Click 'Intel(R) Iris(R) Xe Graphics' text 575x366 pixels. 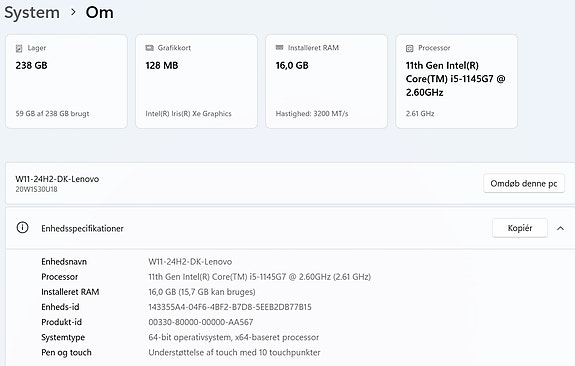[x=188, y=114]
